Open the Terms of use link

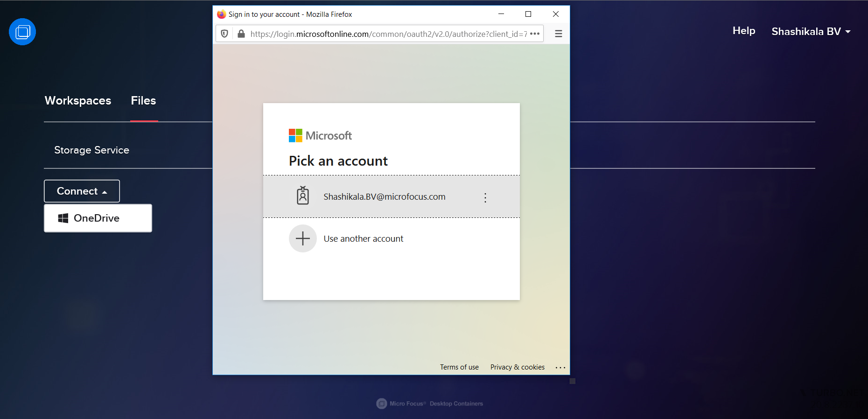(x=459, y=367)
